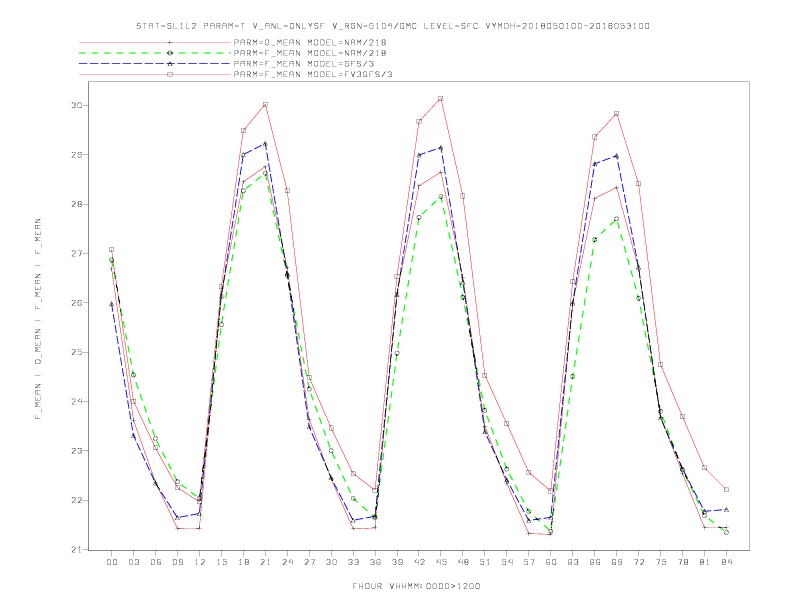
Task: Click x-axis forecast hour 21
Action: [x=265, y=562]
